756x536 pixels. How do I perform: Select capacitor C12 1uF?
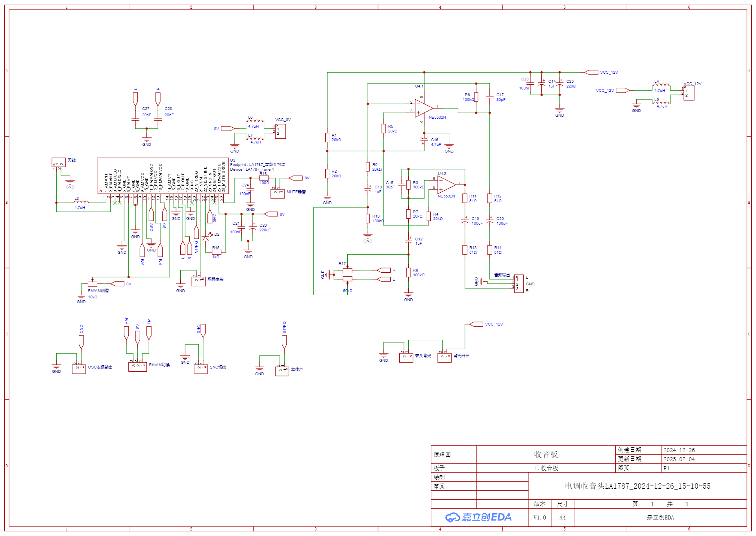click(x=409, y=240)
